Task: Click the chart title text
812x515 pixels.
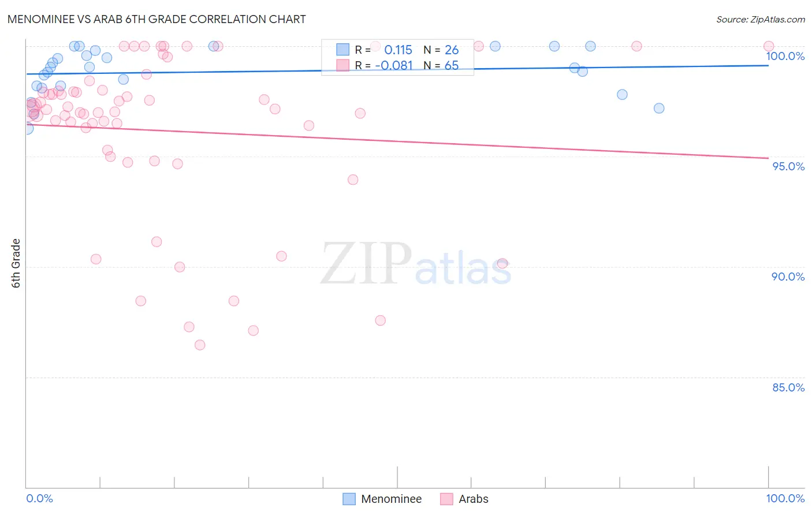Action: pyautogui.click(x=157, y=19)
